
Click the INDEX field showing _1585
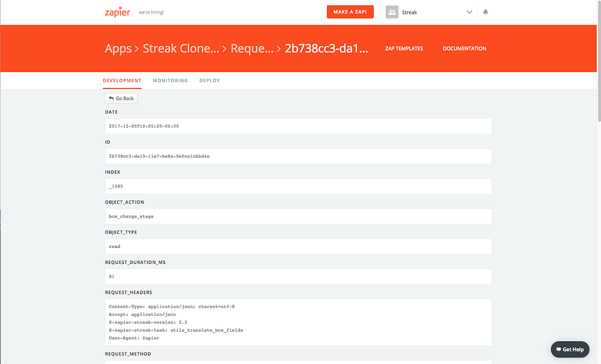click(x=298, y=186)
